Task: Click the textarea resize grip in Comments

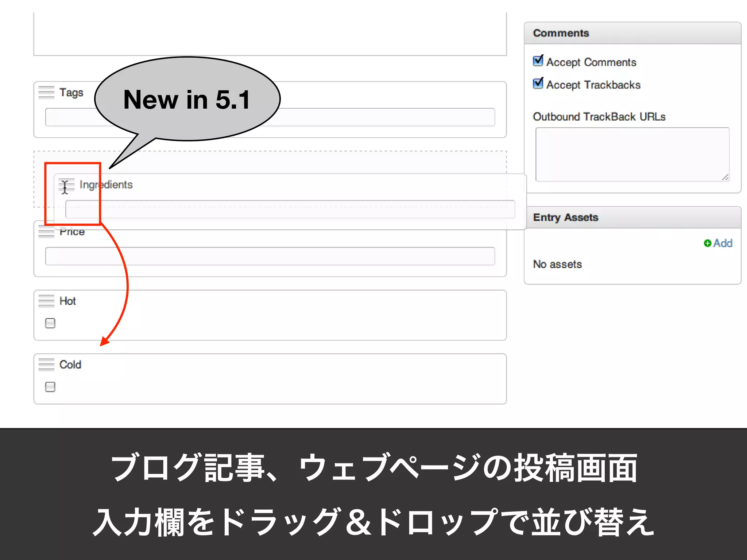Action: tap(725, 177)
